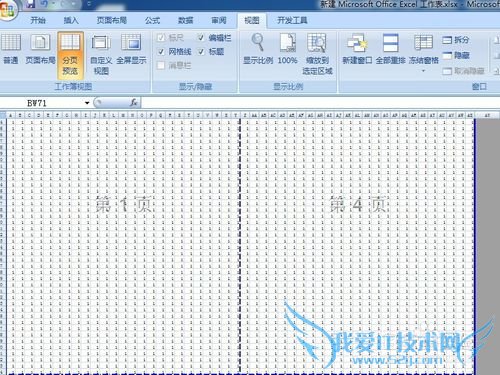Arrange All windows (全部重排)
The height and width of the screenshot is (375, 500).
pyautogui.click(x=390, y=49)
